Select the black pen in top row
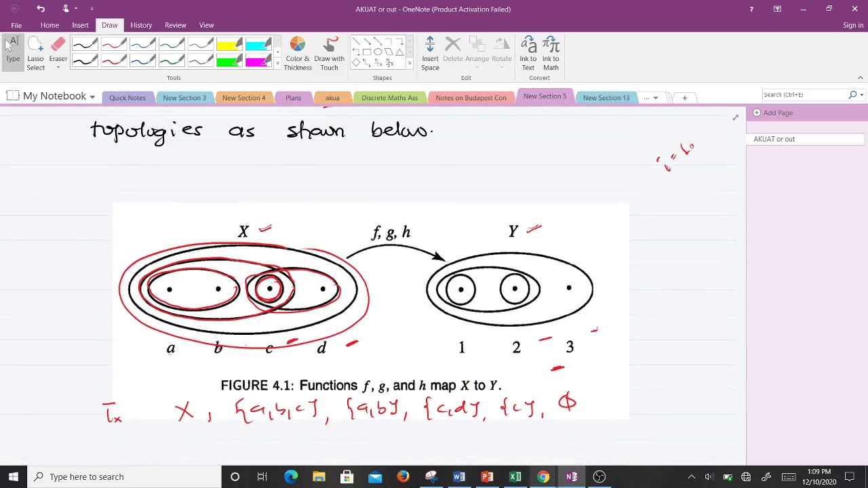This screenshot has height=488, width=868. pyautogui.click(x=85, y=45)
